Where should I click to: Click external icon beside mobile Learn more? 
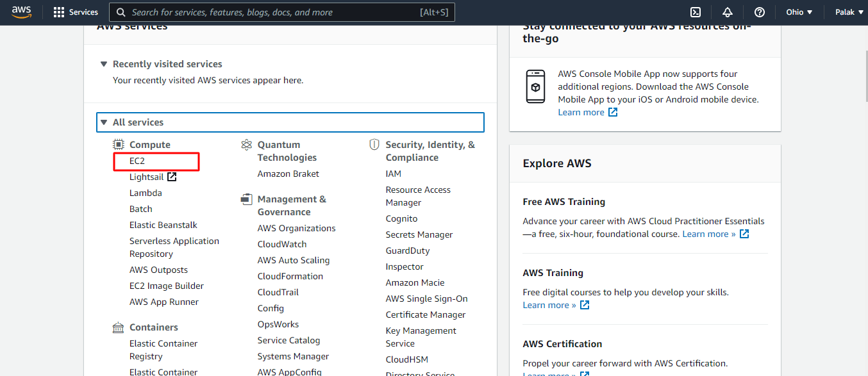pos(613,112)
